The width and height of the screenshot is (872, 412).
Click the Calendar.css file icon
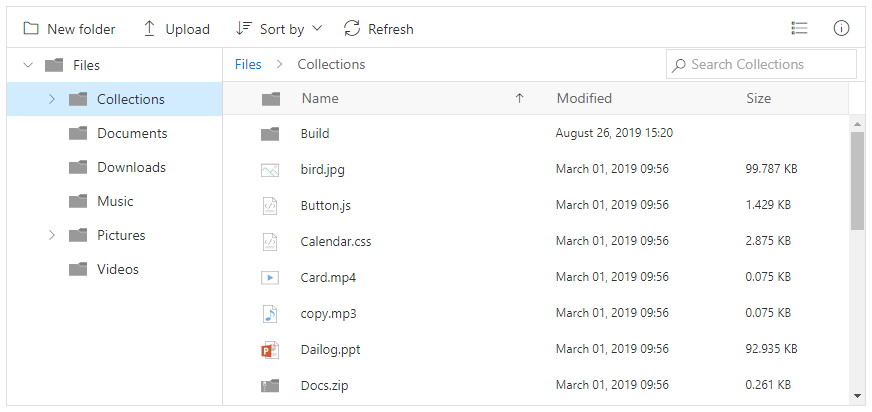click(269, 242)
